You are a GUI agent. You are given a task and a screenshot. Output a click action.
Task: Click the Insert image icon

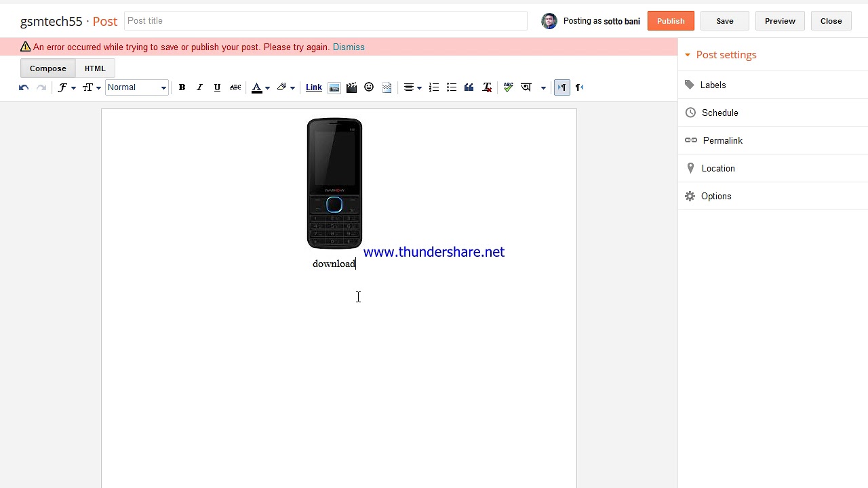334,87
